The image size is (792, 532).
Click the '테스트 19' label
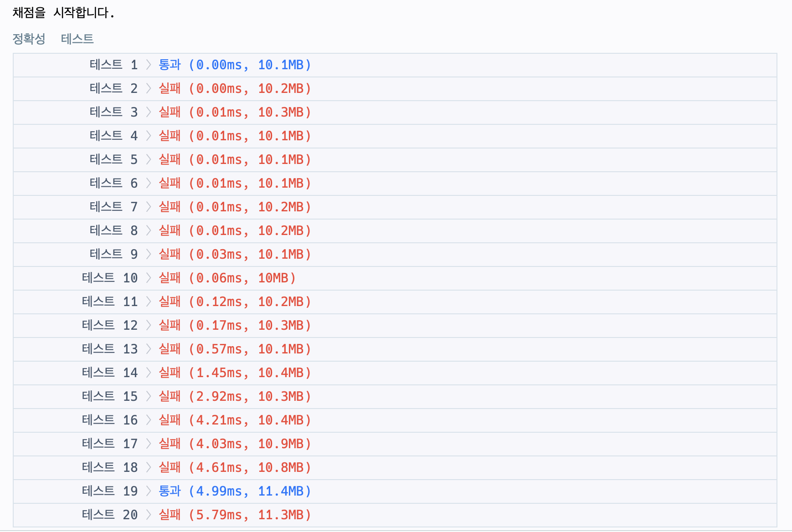pos(110,491)
